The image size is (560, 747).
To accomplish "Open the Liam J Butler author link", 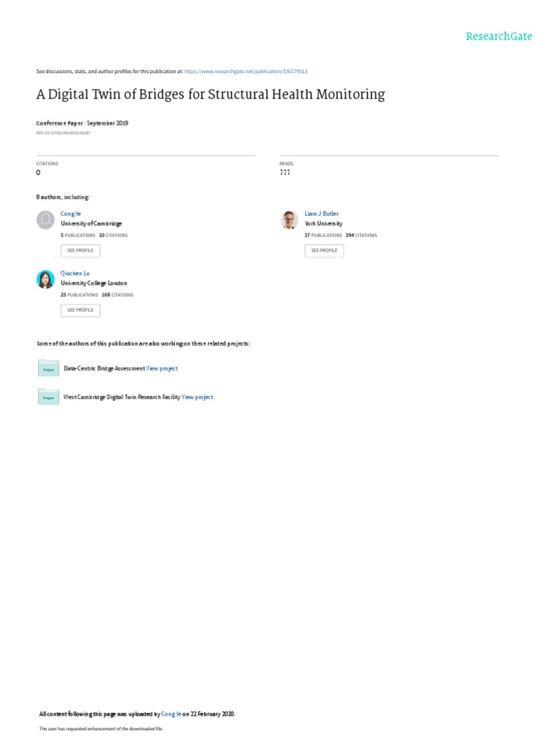I will tap(321, 214).
